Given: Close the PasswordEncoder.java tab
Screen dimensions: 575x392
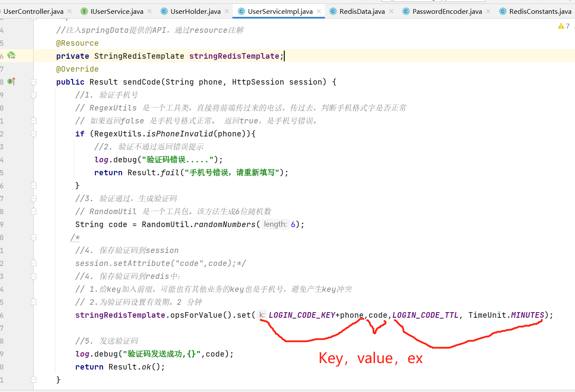Looking at the screenshot, I should tap(488, 11).
